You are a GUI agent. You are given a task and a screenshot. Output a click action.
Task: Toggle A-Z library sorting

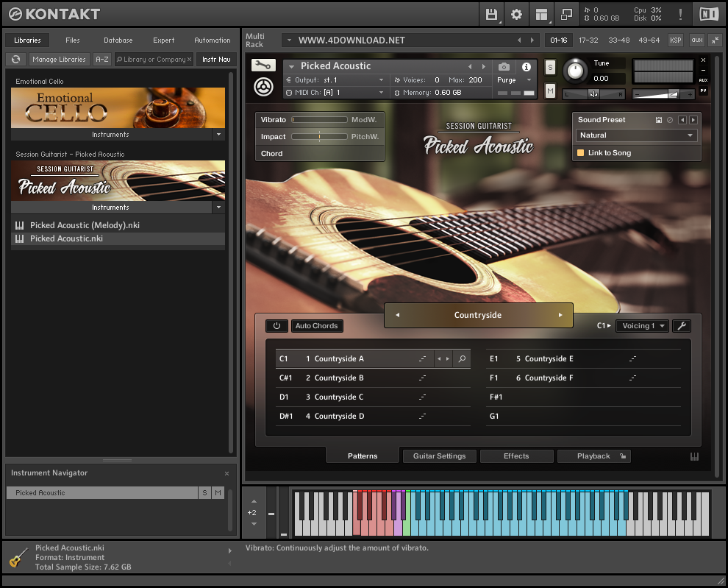tap(102, 59)
